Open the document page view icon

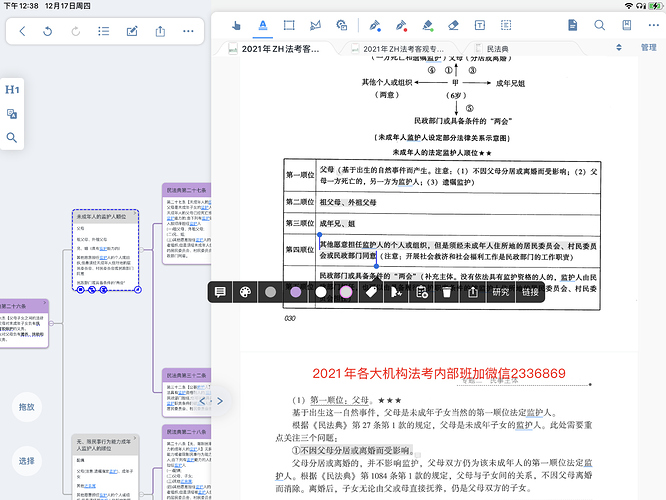point(573,25)
